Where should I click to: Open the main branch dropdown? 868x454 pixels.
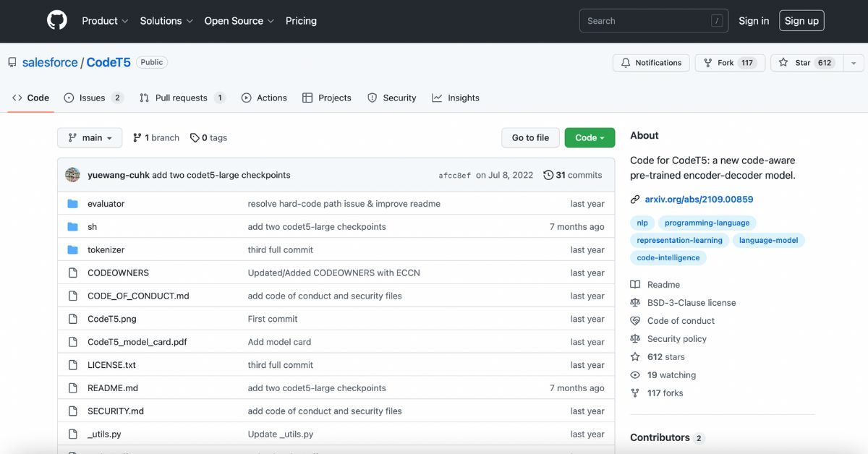[89, 137]
